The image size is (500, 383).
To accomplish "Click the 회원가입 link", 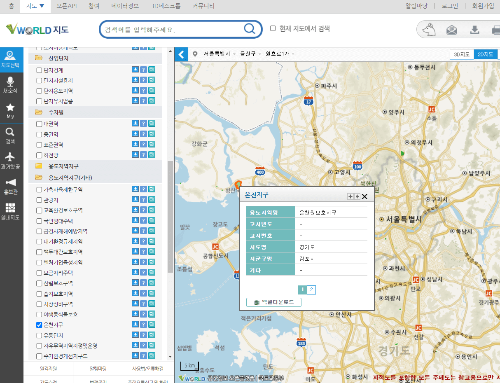I will (x=483, y=6).
